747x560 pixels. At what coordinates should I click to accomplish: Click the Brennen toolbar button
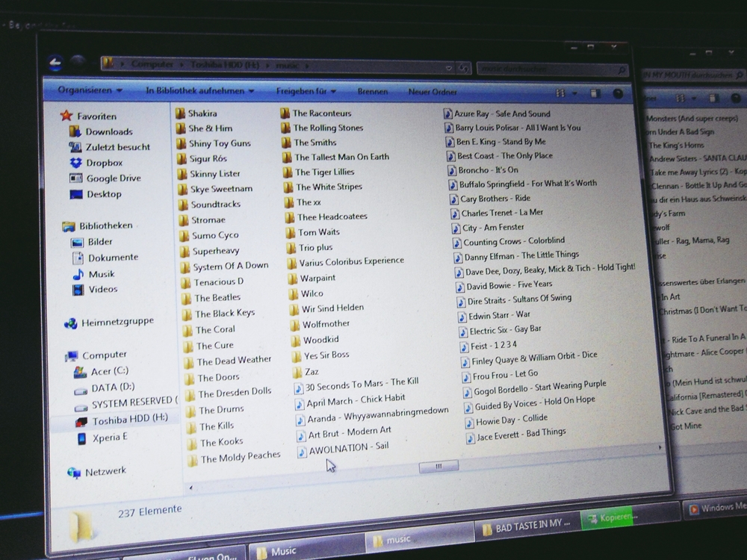coord(373,91)
